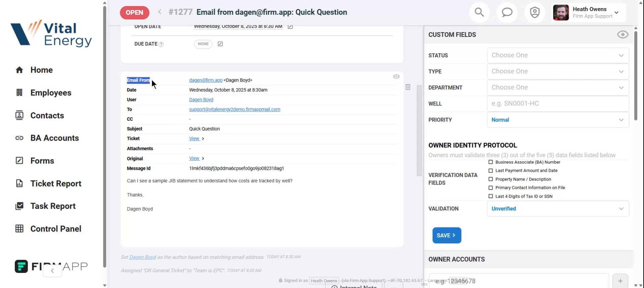Screen dimensions: 644x288
Task: Click the shield user security icon
Action: pyautogui.click(x=535, y=12)
